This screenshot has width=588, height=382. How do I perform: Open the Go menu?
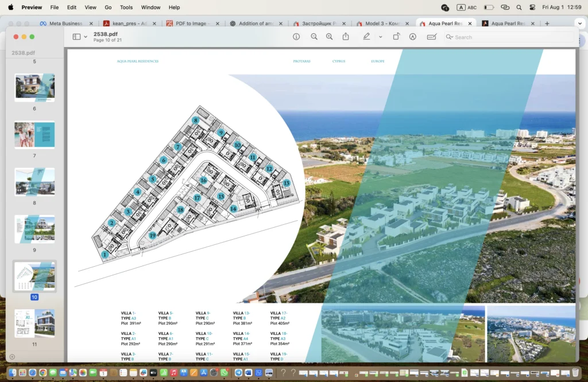[x=108, y=7]
